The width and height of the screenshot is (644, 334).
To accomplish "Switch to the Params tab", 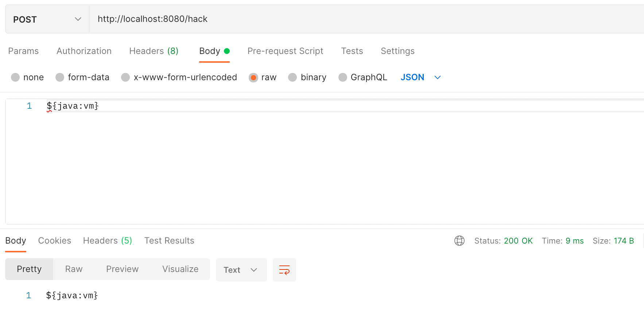I will tap(23, 51).
